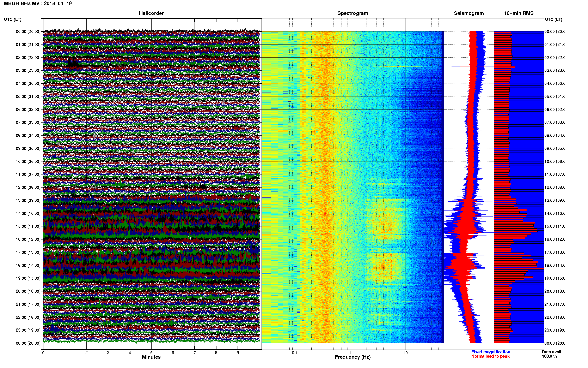Screen dimensions: 588x368
Task: Select tick label "3" on the Minutes axis
Action: pos(108,353)
